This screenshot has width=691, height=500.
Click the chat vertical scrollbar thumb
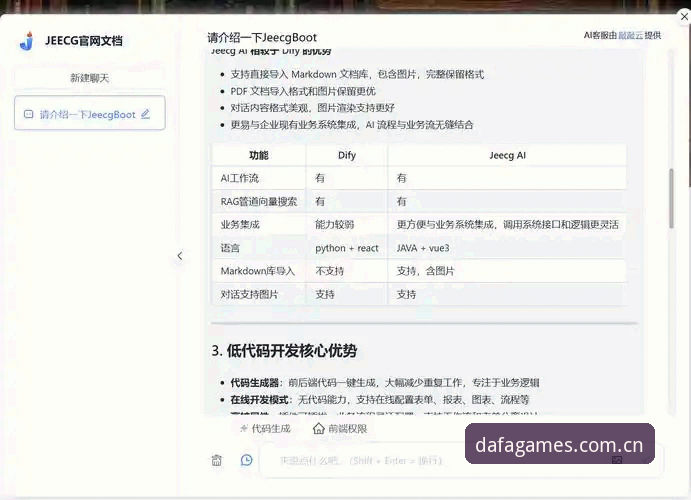tap(671, 198)
